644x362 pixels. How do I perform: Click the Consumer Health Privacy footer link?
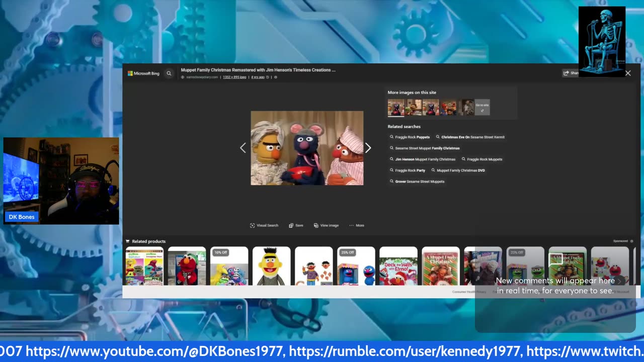469,292
